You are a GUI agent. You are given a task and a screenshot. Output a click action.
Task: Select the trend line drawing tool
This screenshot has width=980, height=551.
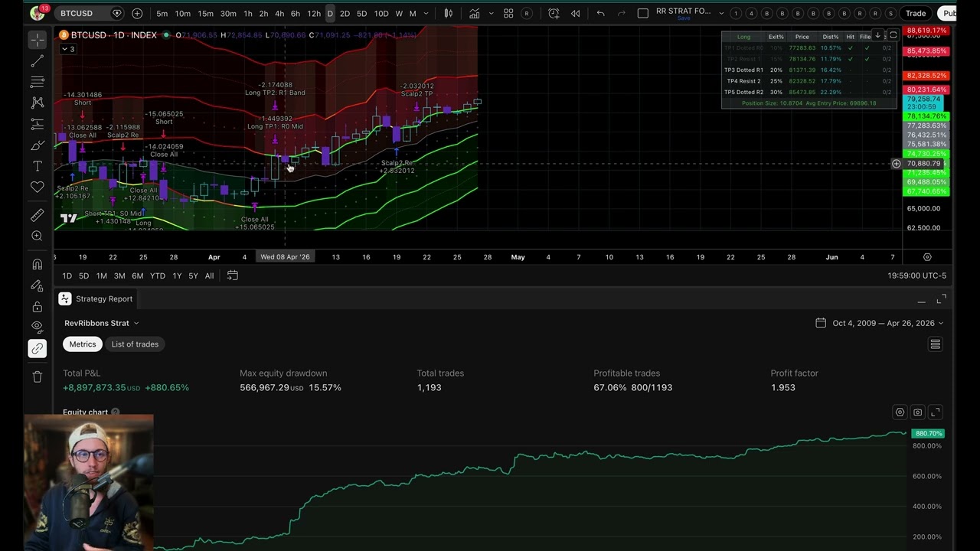point(37,60)
